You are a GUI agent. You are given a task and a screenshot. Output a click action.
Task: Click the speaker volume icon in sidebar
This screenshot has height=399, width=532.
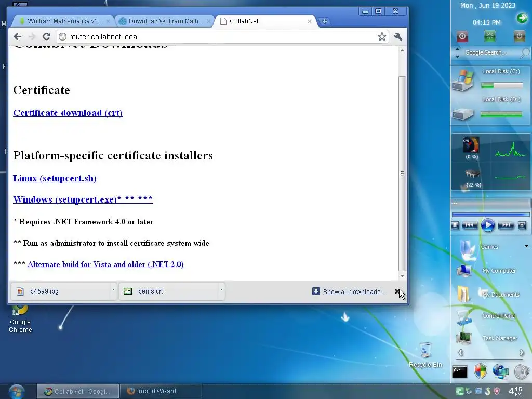coord(522,372)
